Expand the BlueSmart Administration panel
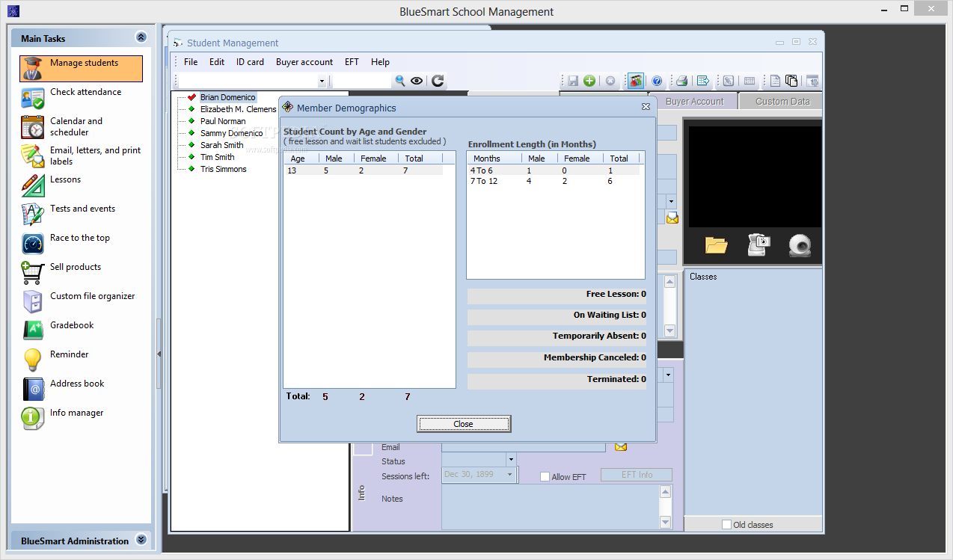953x560 pixels. (x=141, y=540)
